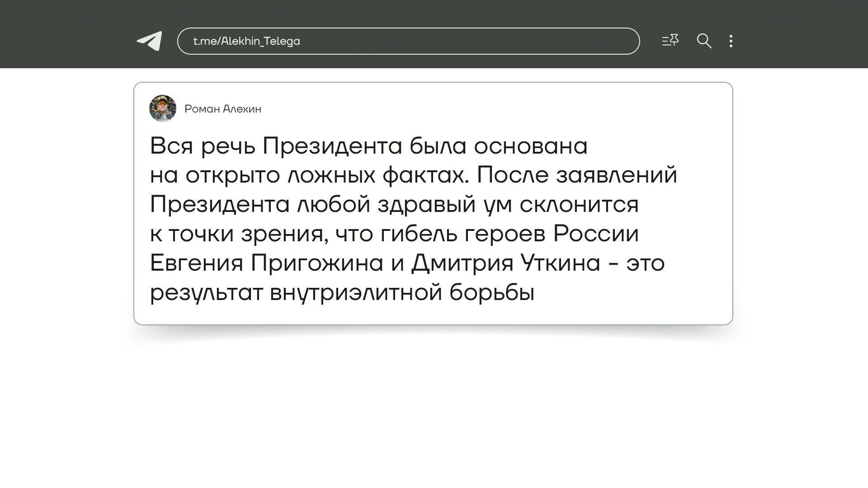Click the words 'результат внутриэлитной борьбы'
Image resolution: width=868 pixels, height=488 pixels.
click(342, 292)
